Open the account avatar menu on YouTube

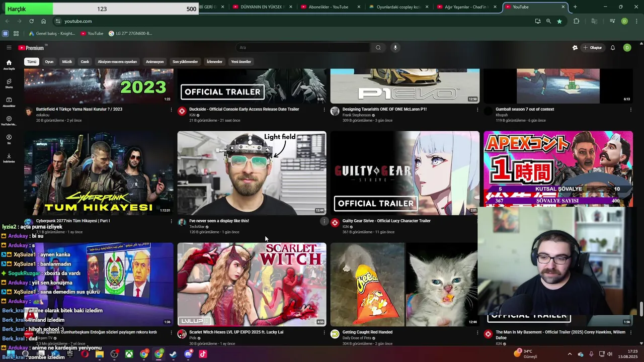click(627, 48)
